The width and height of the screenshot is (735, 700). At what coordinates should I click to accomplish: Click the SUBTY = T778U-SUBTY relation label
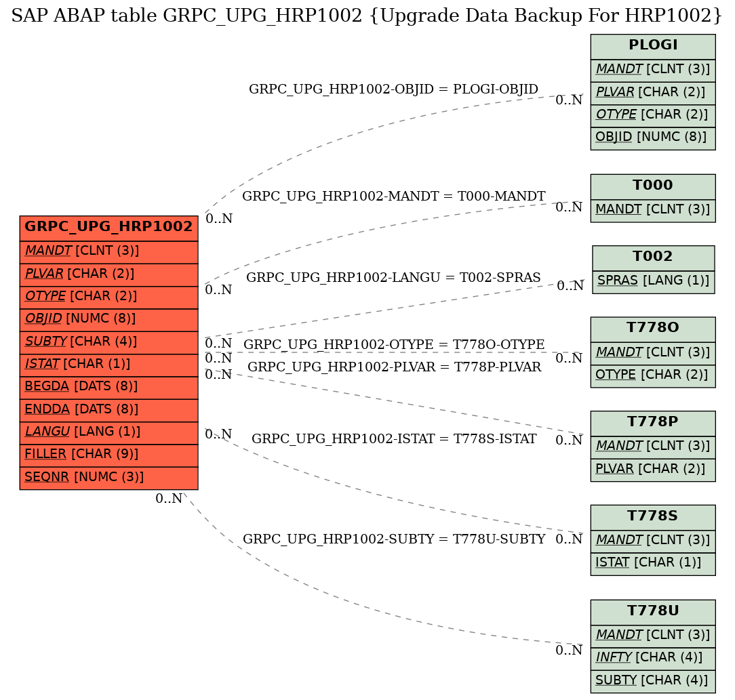(394, 539)
